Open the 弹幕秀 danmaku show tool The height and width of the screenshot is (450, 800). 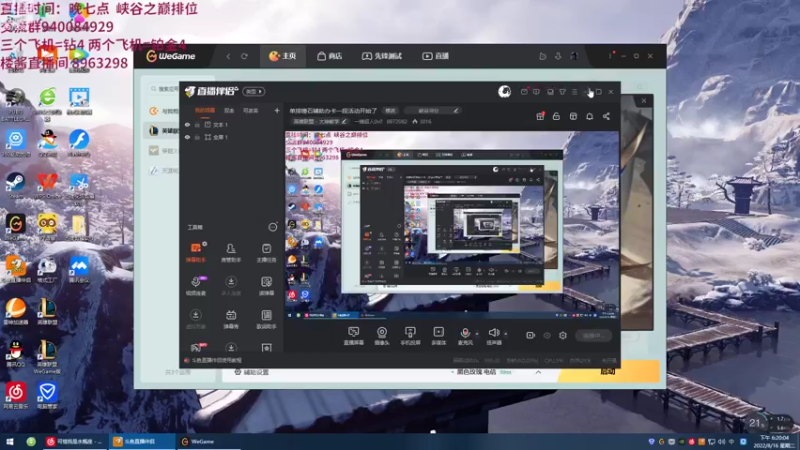click(x=231, y=319)
